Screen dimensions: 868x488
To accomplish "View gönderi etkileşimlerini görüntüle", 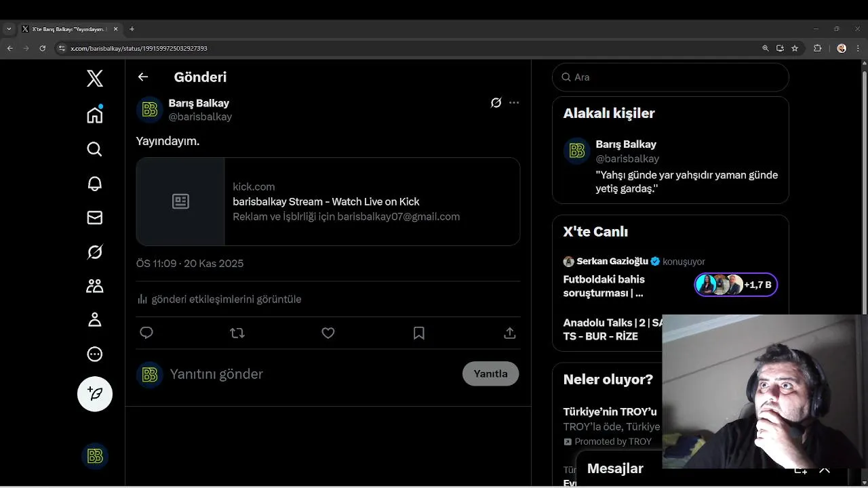I will click(x=219, y=299).
